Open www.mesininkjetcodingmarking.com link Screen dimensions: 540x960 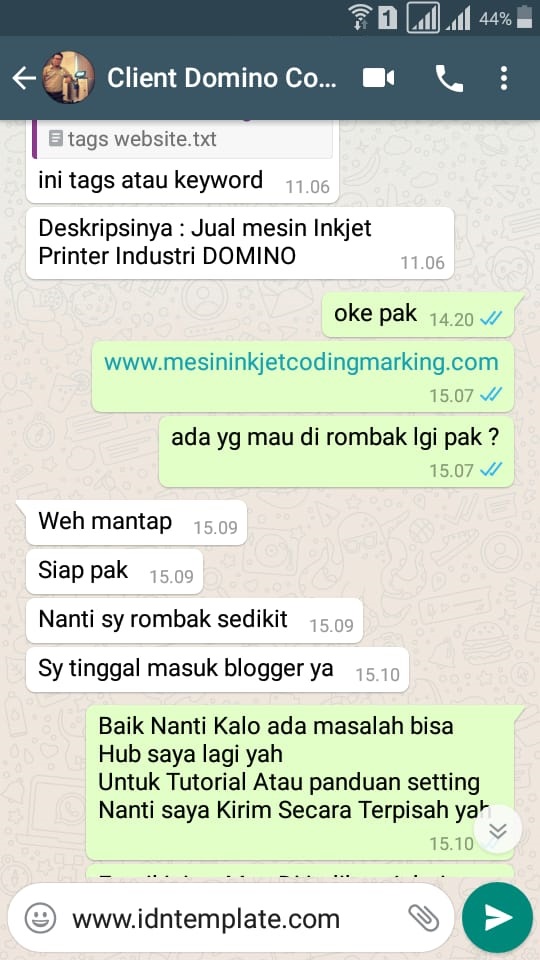[301, 362]
